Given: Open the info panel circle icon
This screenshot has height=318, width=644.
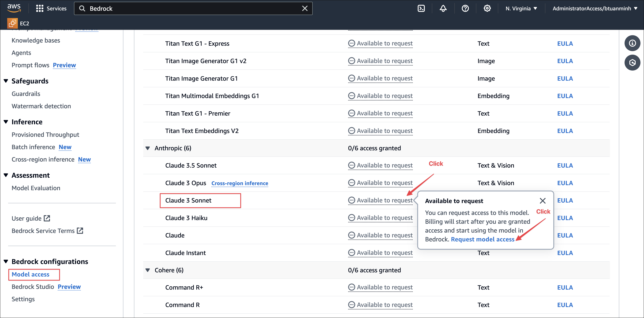Looking at the screenshot, I should tap(632, 43).
